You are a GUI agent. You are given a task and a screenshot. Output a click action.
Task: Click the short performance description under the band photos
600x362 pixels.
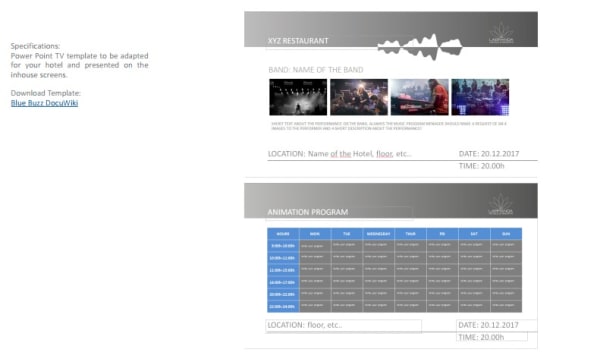[x=389, y=126]
